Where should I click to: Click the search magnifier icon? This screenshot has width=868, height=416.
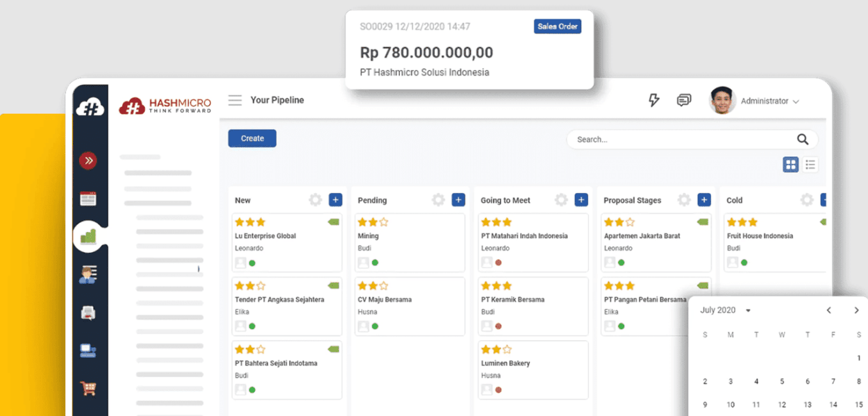pyautogui.click(x=803, y=140)
